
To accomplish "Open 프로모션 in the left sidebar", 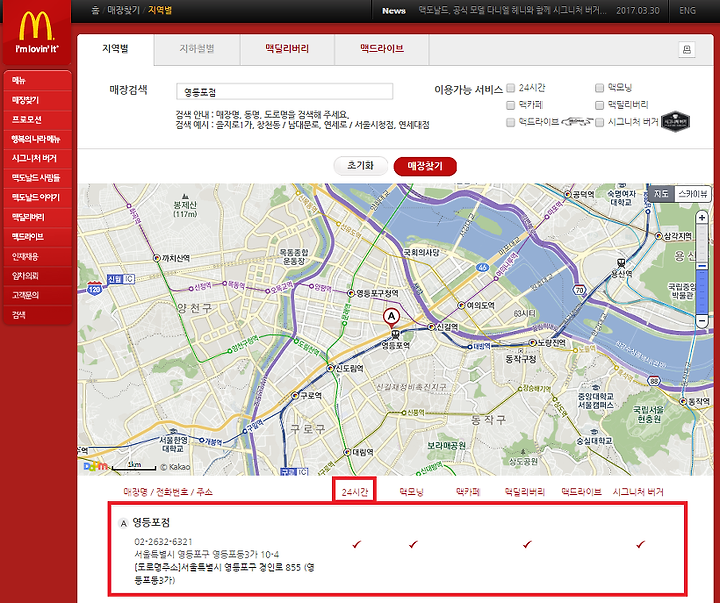I will click(x=38, y=119).
